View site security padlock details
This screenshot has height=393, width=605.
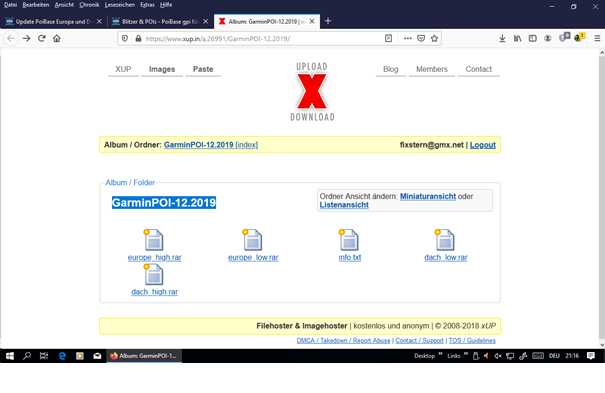[x=138, y=39]
